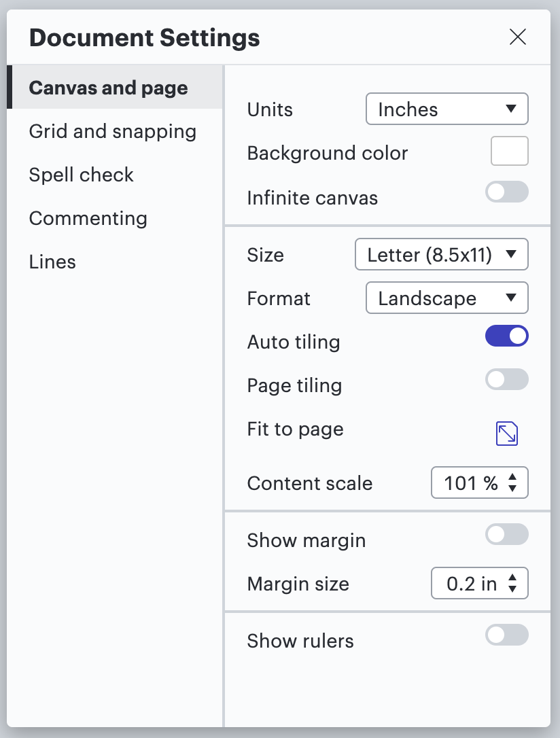560x738 pixels.
Task: Switch to Grid and snapping tab
Action: [112, 131]
